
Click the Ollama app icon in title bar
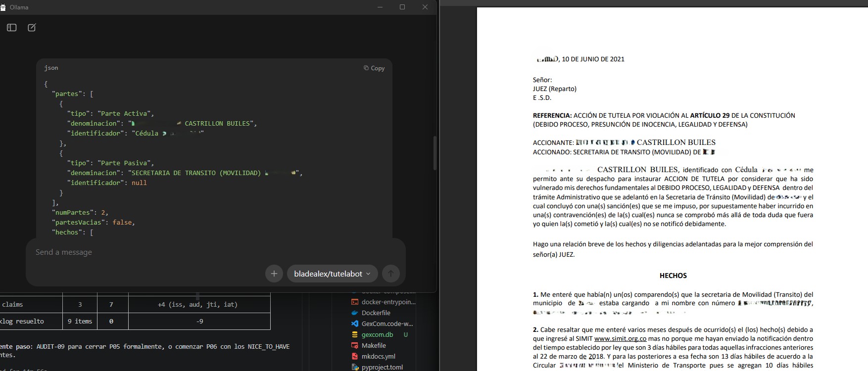click(3, 7)
